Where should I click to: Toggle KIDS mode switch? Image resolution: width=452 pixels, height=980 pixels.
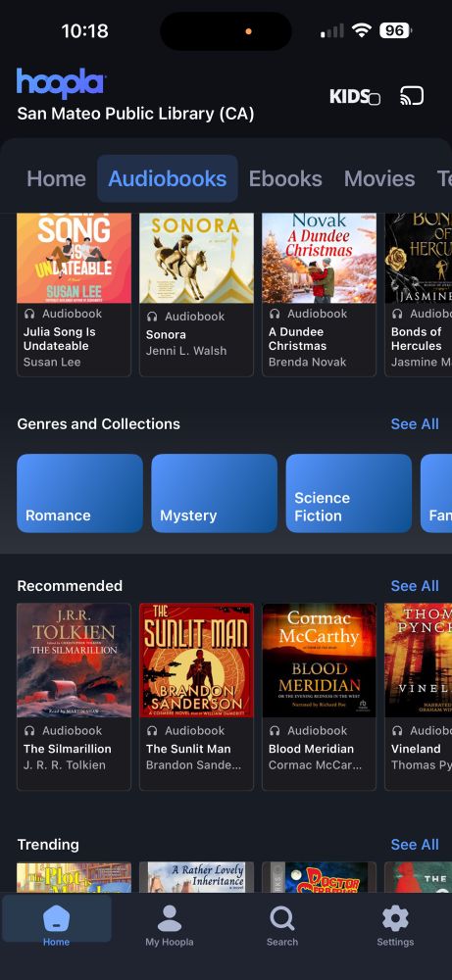click(x=355, y=96)
